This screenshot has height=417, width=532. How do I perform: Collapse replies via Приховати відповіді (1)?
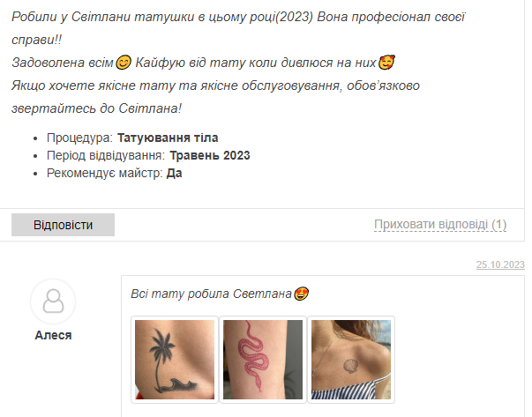pyautogui.click(x=440, y=225)
